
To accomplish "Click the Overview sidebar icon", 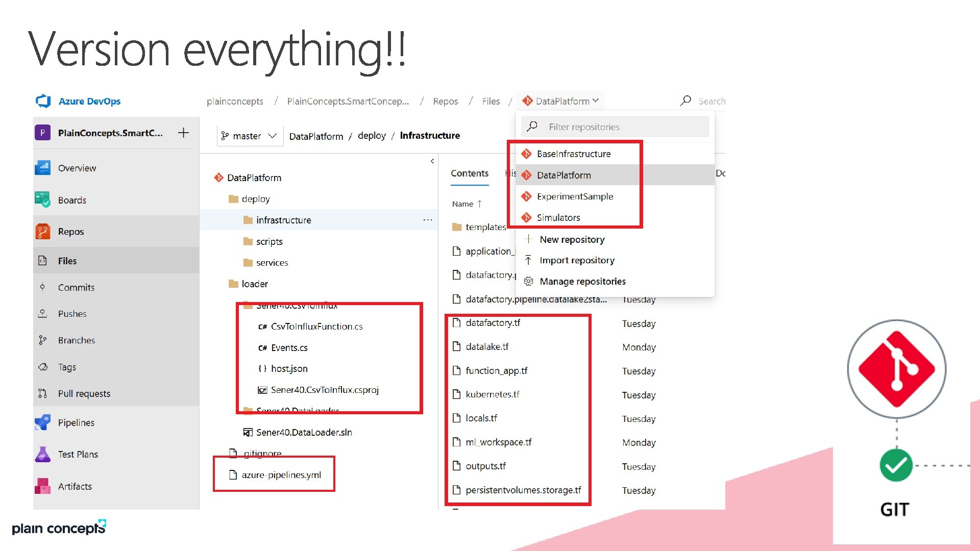I will 42,168.
